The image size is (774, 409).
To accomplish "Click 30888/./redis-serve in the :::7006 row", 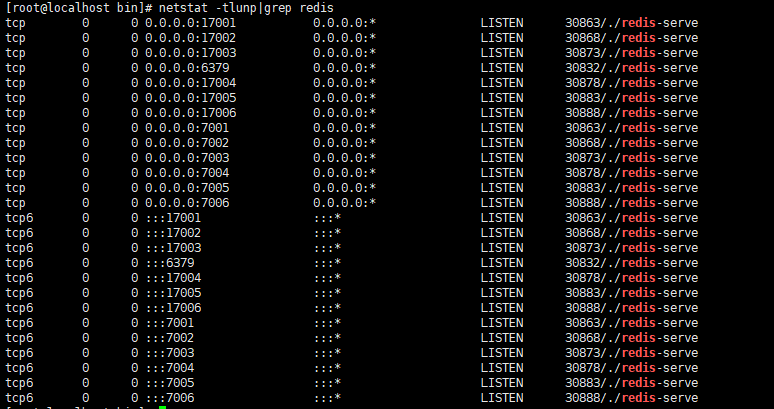I will pos(631,398).
